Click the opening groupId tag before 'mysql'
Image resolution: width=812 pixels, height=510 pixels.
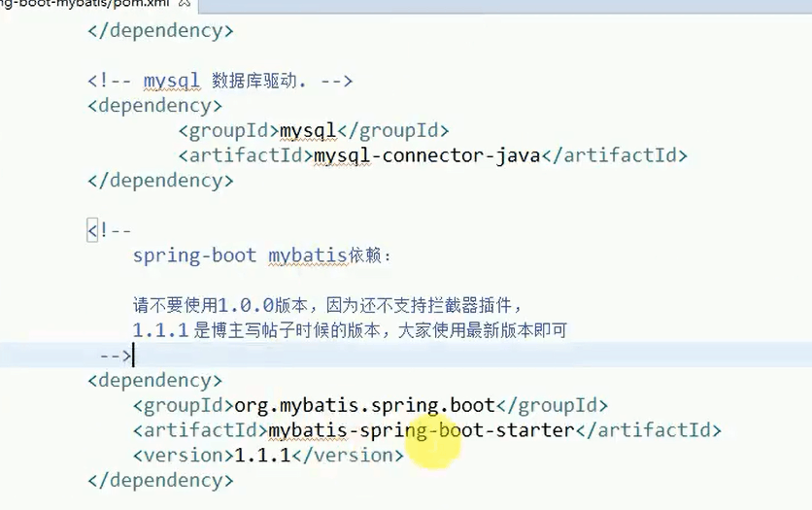pos(229,130)
